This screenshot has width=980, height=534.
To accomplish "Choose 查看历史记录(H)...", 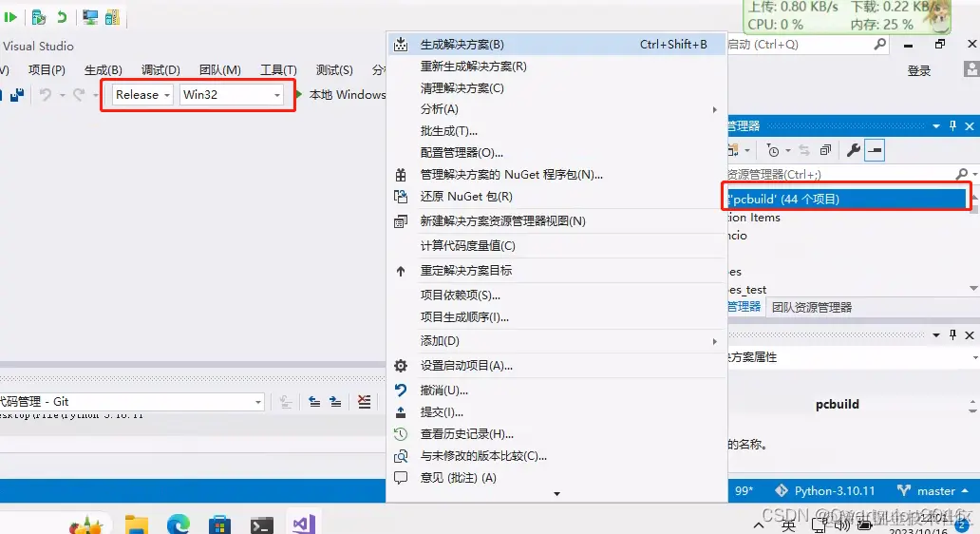I will (x=556, y=434).
